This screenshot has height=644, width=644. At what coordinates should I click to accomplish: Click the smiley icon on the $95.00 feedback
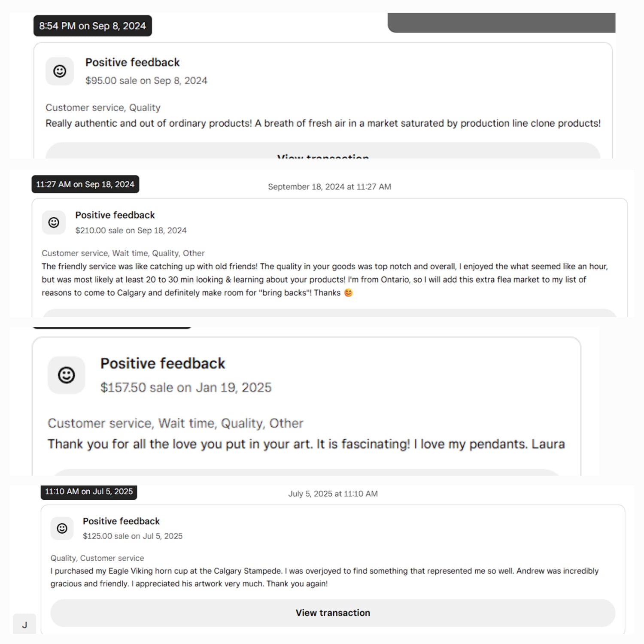point(60,71)
